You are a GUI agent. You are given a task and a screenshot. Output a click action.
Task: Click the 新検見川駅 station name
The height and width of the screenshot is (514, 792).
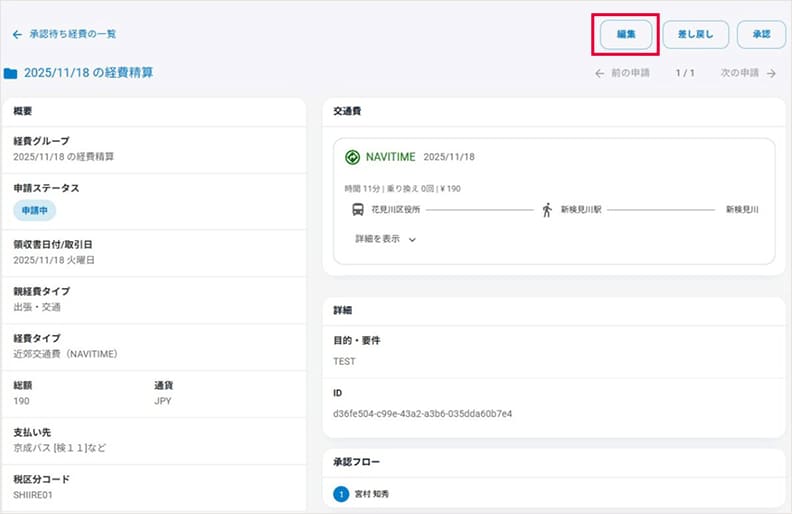coord(581,209)
